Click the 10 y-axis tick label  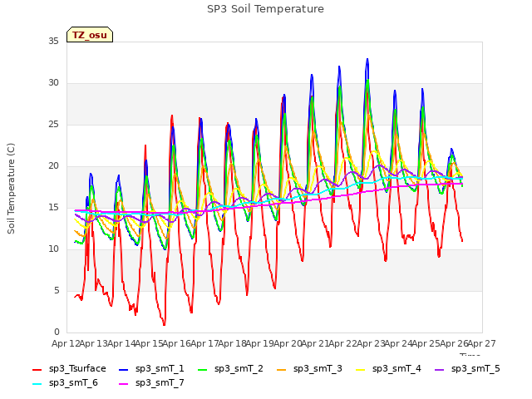(x=53, y=249)
